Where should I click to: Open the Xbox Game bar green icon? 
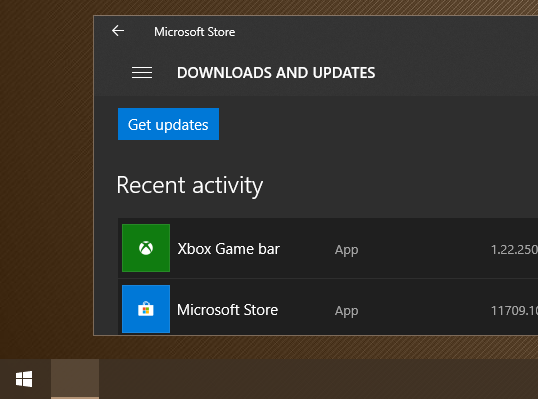click(x=146, y=248)
